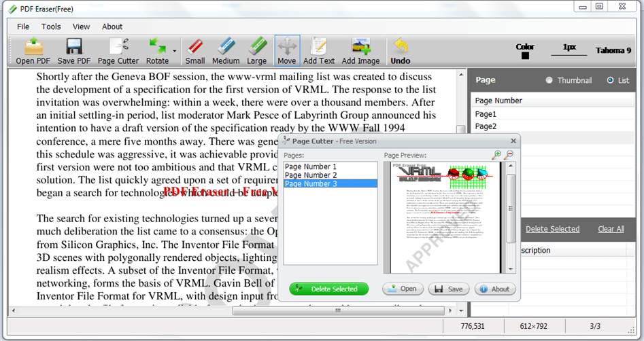The width and height of the screenshot is (644, 341).
Task: Click the preview scrollbar down arrow
Action: [x=511, y=269]
